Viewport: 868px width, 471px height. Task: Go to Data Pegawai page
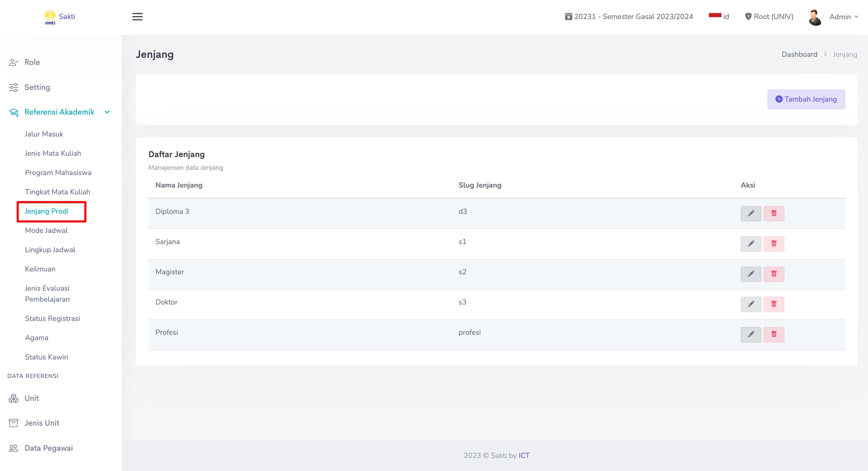point(49,448)
